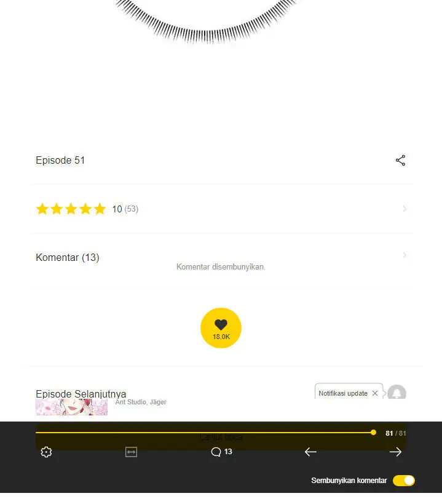Go to previous episode with left arrow
This screenshot has width=442, height=504.
(x=310, y=452)
